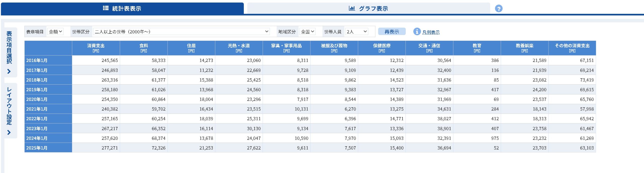Click the 277,271 consumption cell
This screenshot has height=173, width=644.
(x=96, y=148)
